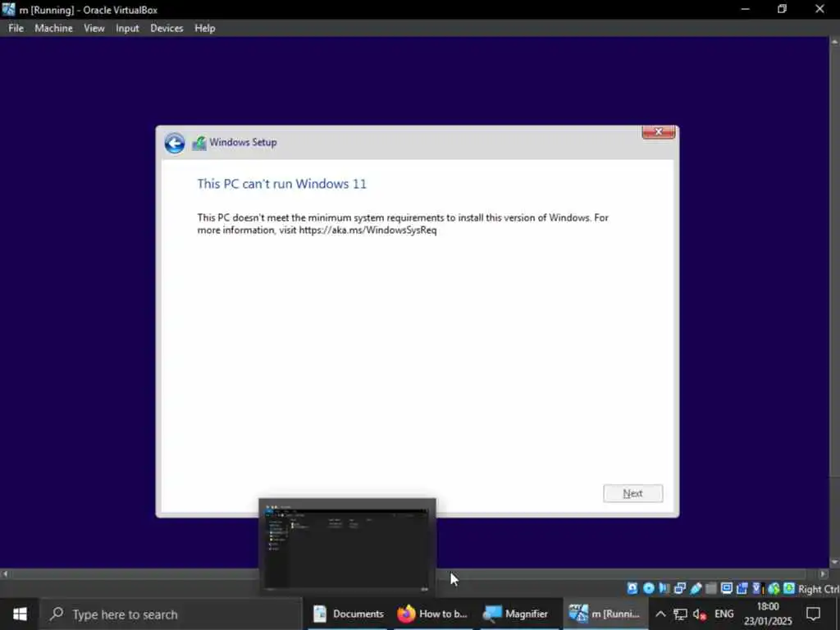Click the horizontal scrollbar of the VM window
Screen dimensions: 840x630
413,573
